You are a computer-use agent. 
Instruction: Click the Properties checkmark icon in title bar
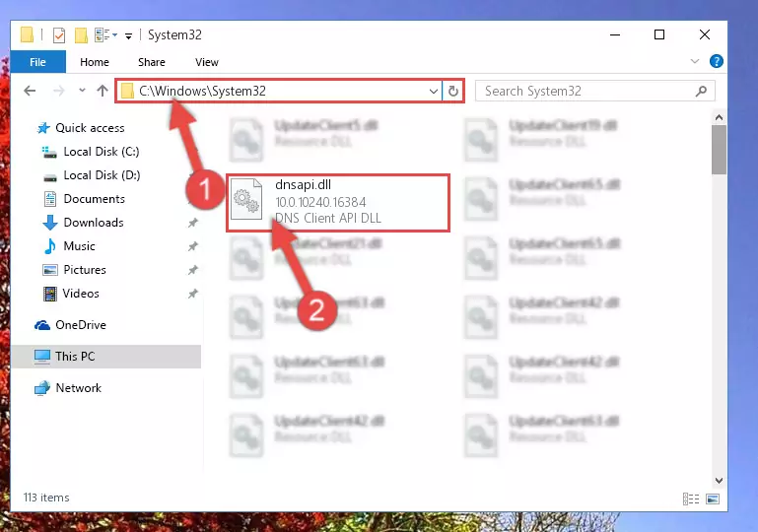59,35
